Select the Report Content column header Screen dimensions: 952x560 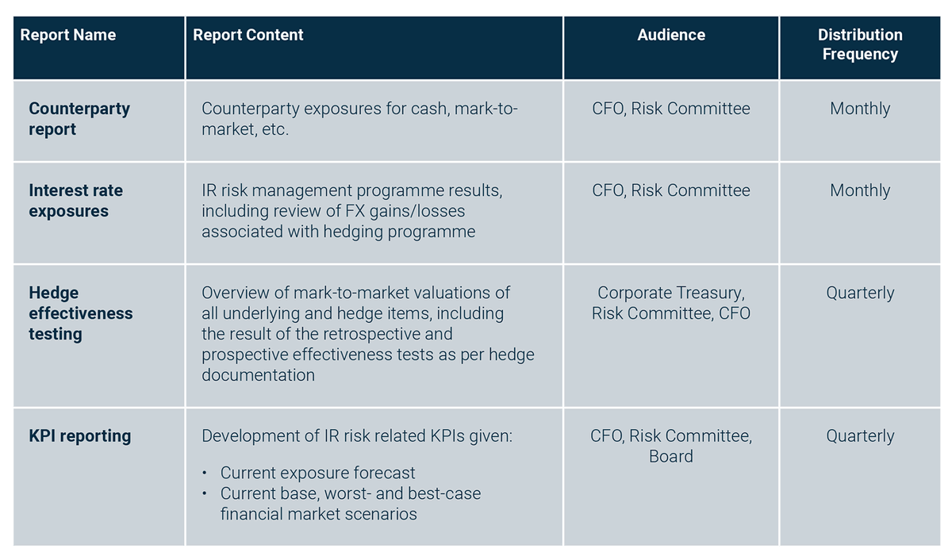pos(248,35)
